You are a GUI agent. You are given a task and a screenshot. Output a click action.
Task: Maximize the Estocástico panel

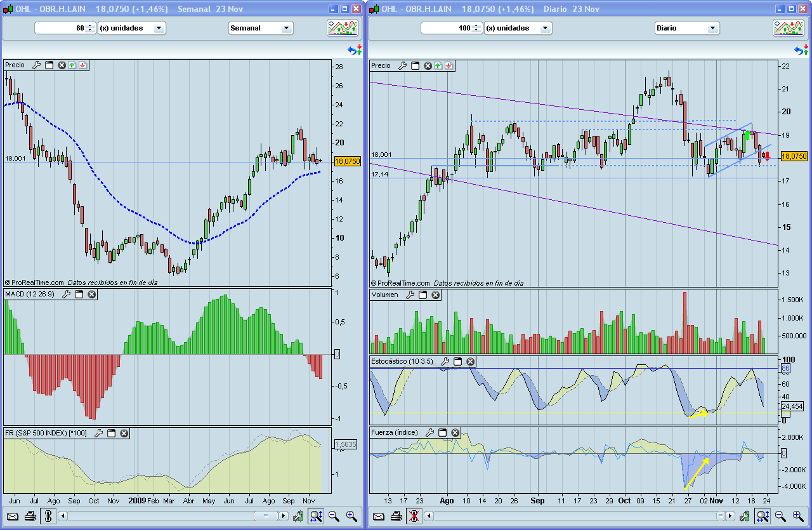458,361
